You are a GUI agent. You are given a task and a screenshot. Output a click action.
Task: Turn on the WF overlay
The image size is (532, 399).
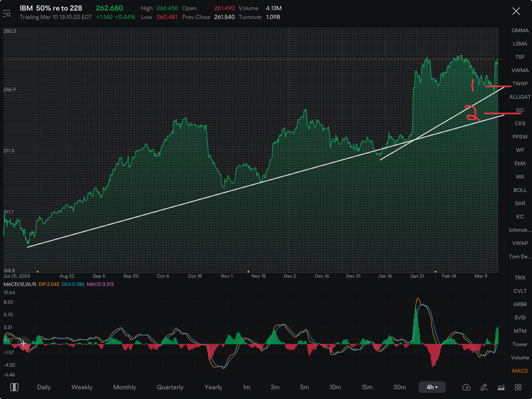tap(520, 150)
